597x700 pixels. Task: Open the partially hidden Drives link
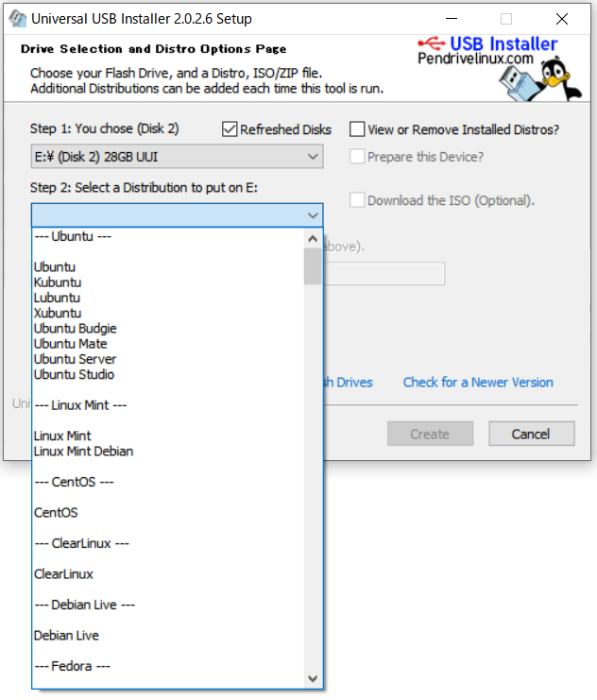tap(348, 383)
